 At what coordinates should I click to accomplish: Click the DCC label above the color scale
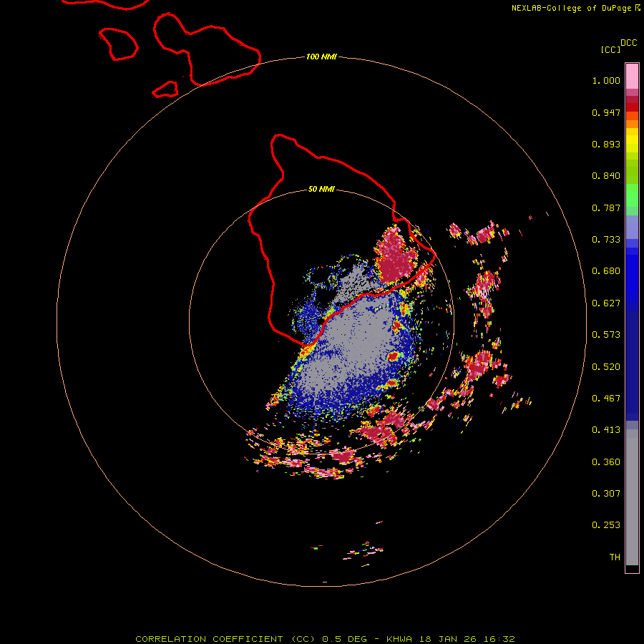tap(628, 43)
